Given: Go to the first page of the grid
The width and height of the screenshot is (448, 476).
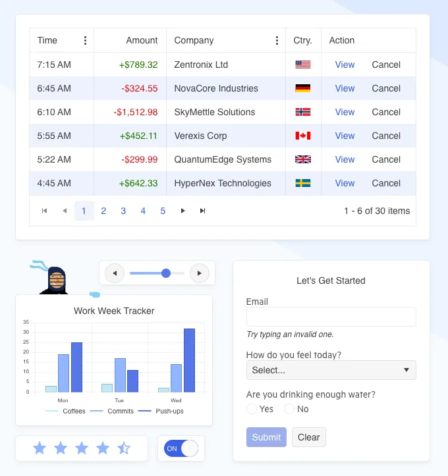Looking at the screenshot, I should (x=44, y=211).
